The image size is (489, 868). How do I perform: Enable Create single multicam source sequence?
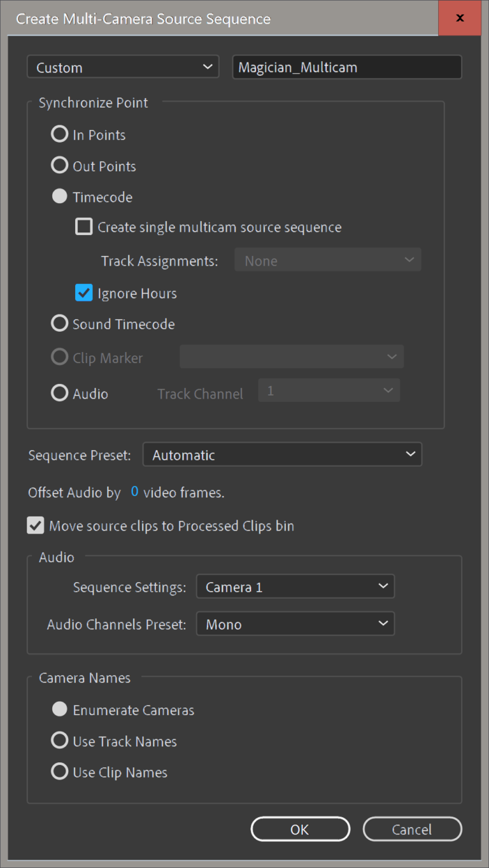coord(83,226)
